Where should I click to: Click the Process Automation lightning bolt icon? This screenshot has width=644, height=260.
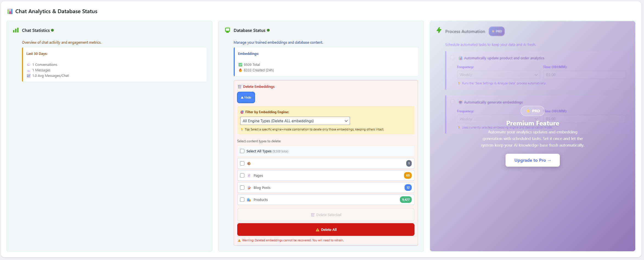click(x=439, y=30)
